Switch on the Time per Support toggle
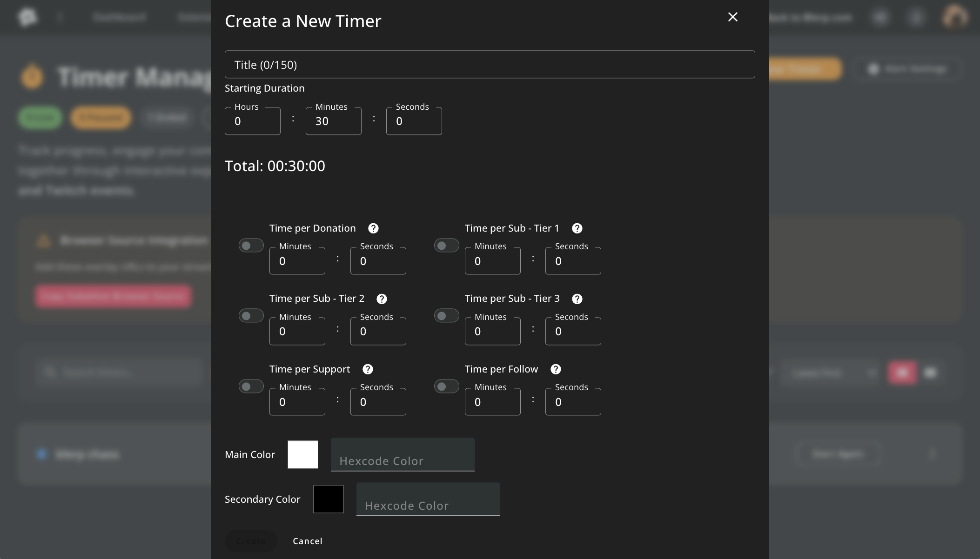 click(x=251, y=386)
